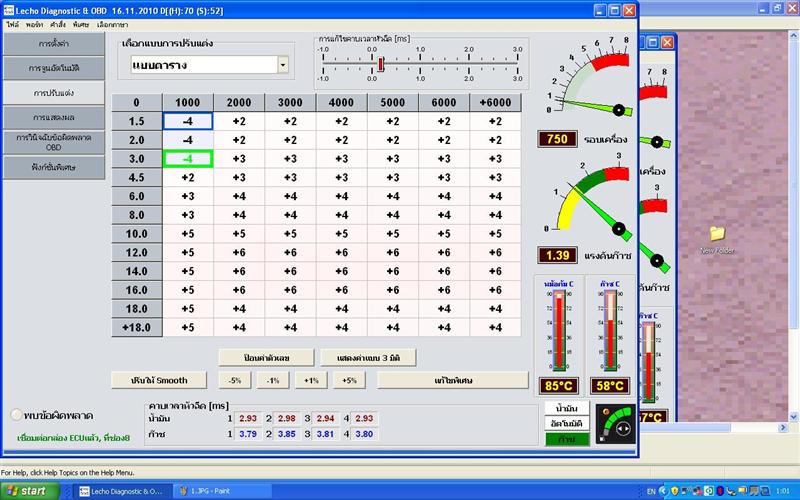Click the ปรับให้ Smooth button
The height and width of the screenshot is (500, 800).
tap(159, 380)
